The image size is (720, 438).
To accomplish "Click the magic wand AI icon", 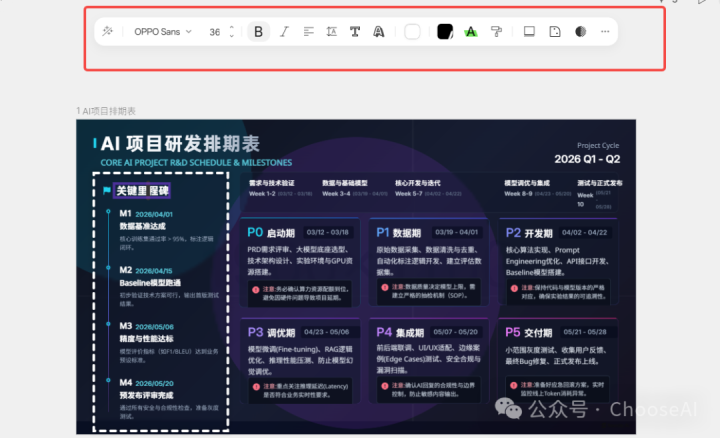I will click(108, 32).
